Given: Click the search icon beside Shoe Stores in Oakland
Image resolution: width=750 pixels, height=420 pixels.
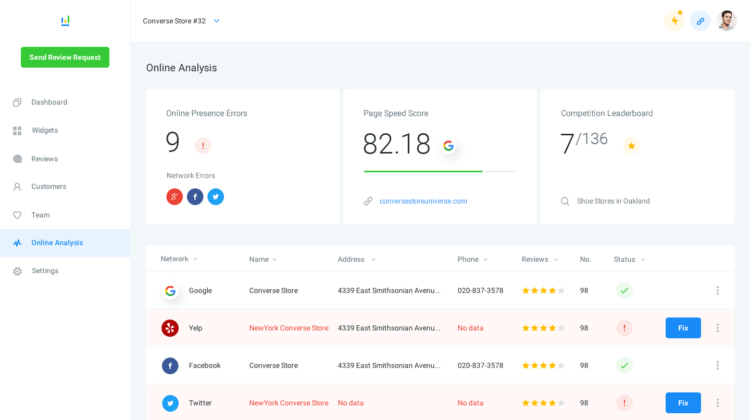Looking at the screenshot, I should (x=565, y=201).
